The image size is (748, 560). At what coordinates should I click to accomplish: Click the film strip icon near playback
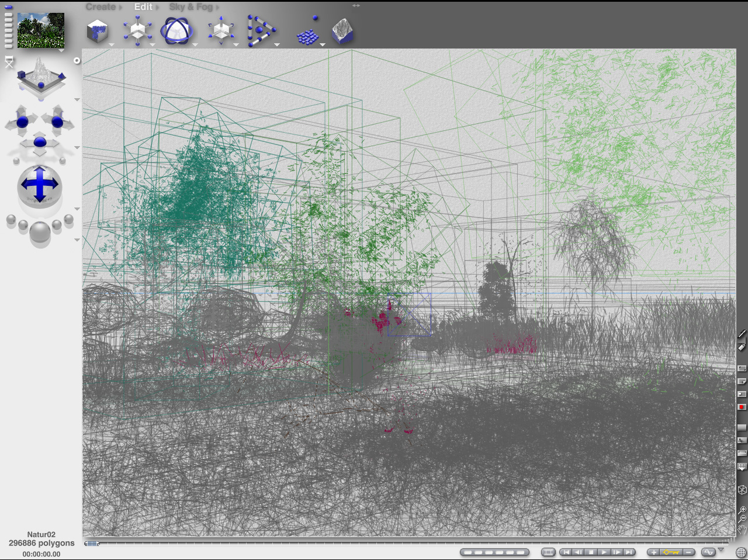(x=548, y=552)
